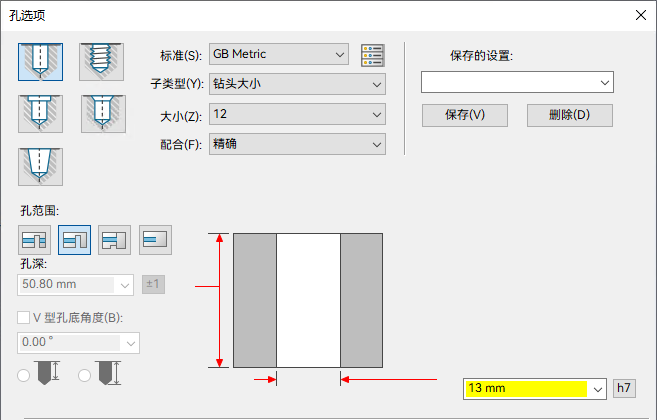The width and height of the screenshot is (657, 420).
Task: Select the threaded hole type icon
Action: point(101,62)
